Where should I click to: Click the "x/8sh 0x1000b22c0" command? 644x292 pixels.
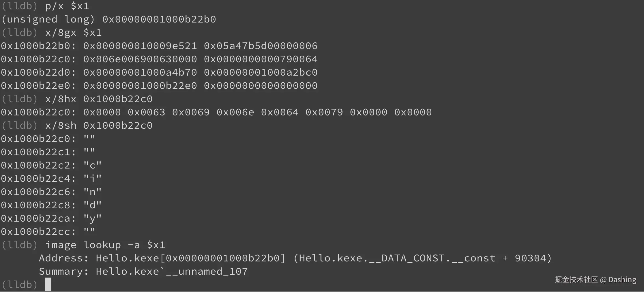99,126
